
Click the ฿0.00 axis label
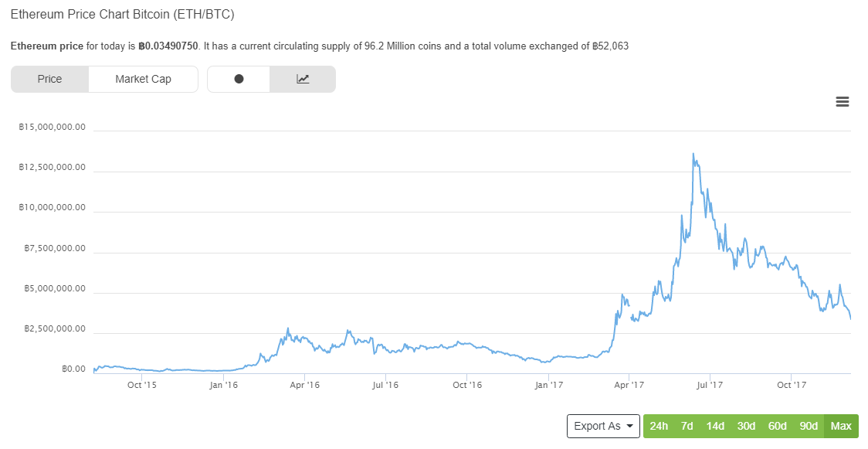pos(73,369)
